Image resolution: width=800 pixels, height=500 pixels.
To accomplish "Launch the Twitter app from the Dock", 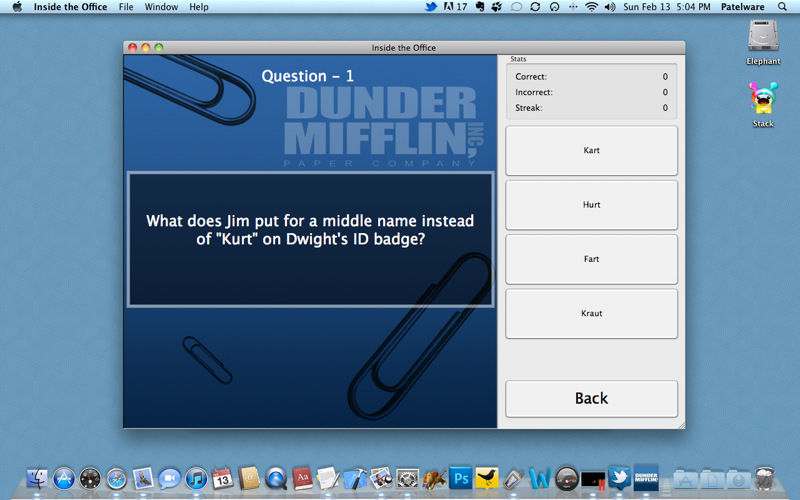I will (x=620, y=479).
